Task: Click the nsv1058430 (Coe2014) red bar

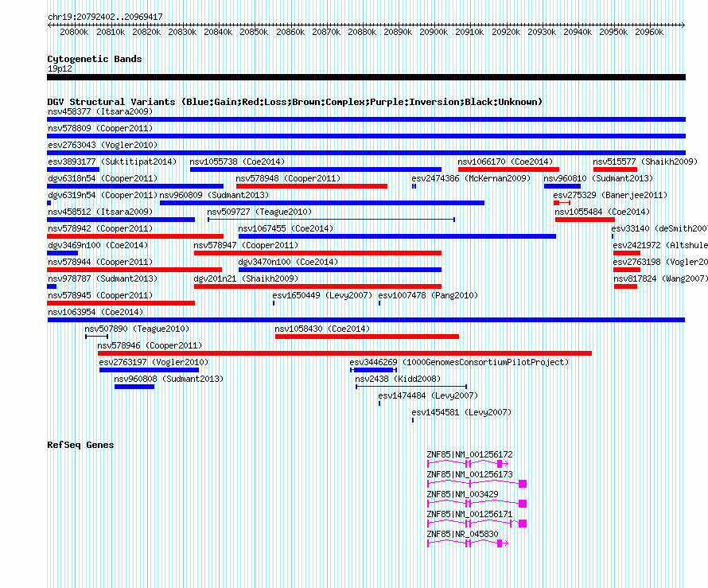Action: coord(367,337)
